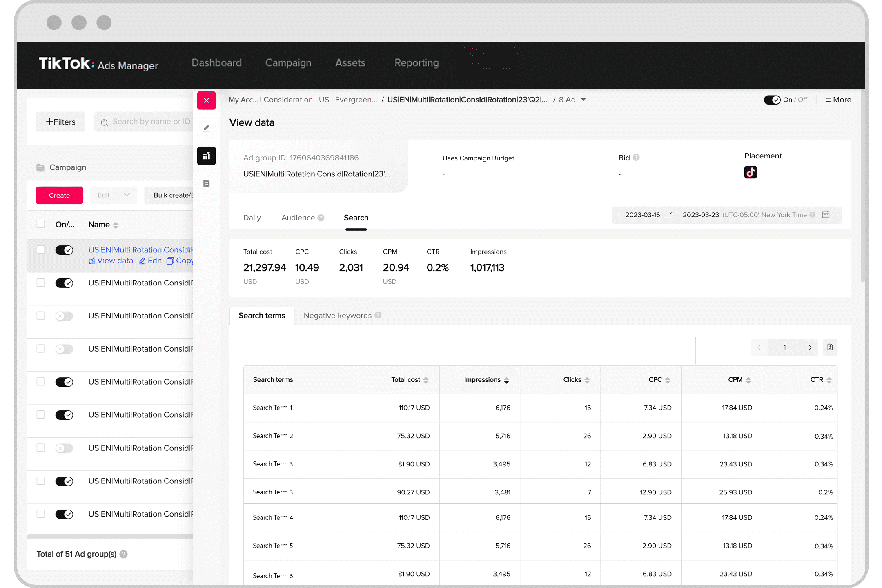The image size is (882, 588).
Task: Click the TikTok placement icon
Action: tap(749, 172)
